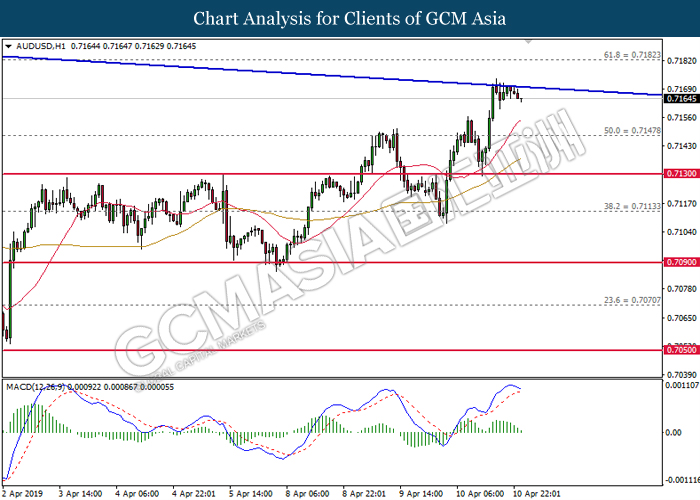
Task: Click the AUDUSD,H1 symbol label
Action: 41,46
